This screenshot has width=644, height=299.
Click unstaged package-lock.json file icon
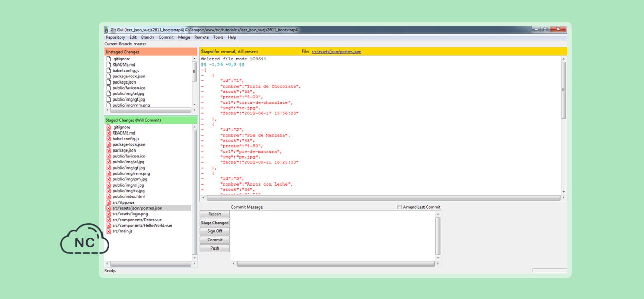tap(109, 76)
